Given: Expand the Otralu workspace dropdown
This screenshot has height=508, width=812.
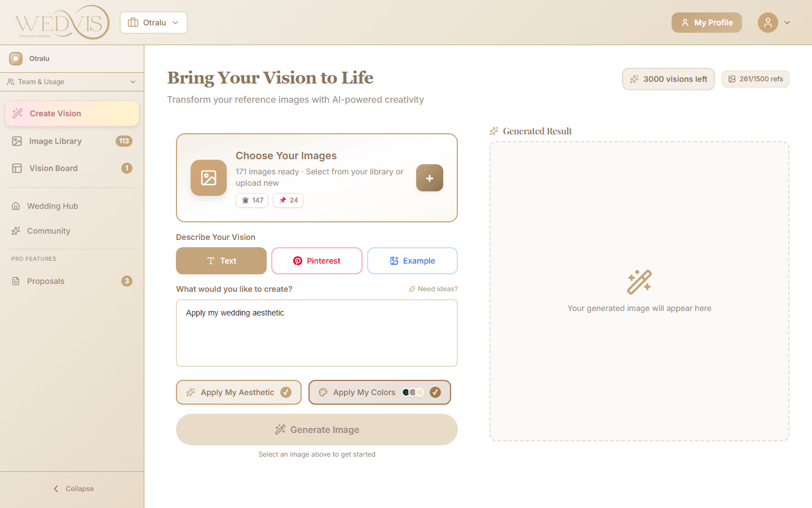Looking at the screenshot, I should (x=153, y=23).
